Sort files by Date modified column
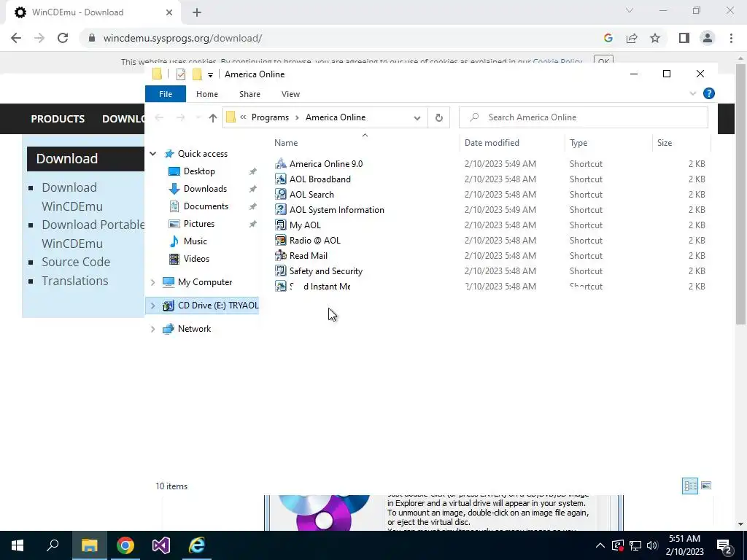 tap(492, 142)
